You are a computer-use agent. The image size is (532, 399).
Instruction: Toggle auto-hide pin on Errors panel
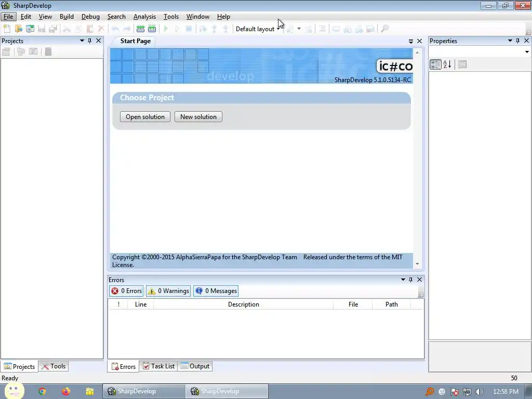[x=410, y=280]
